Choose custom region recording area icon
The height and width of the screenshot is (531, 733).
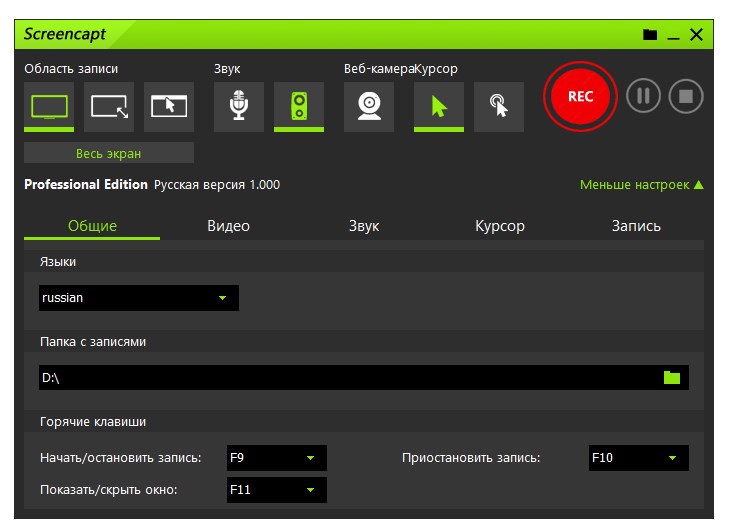tap(109, 107)
